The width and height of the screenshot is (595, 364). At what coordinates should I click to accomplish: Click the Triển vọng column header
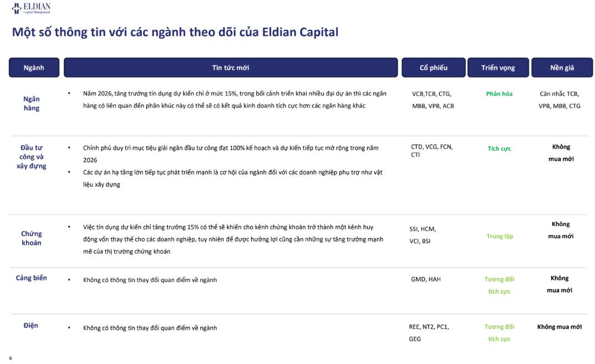[x=498, y=68]
